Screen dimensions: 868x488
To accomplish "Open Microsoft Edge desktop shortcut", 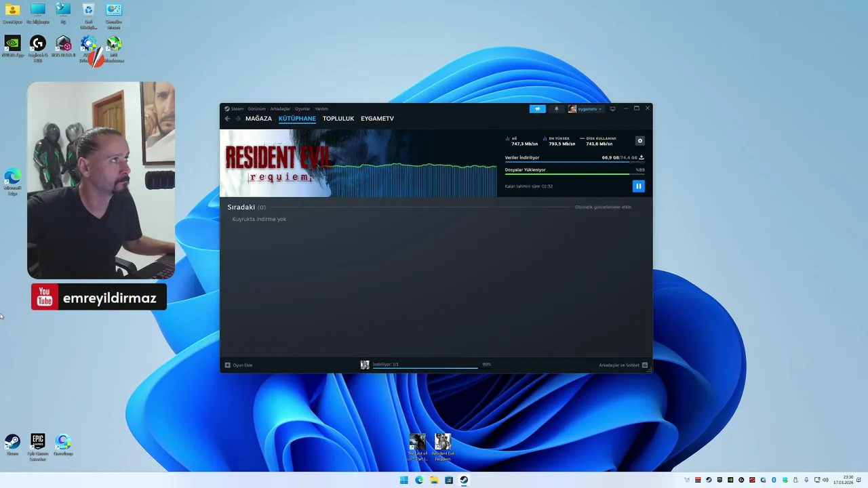I will click(12, 182).
